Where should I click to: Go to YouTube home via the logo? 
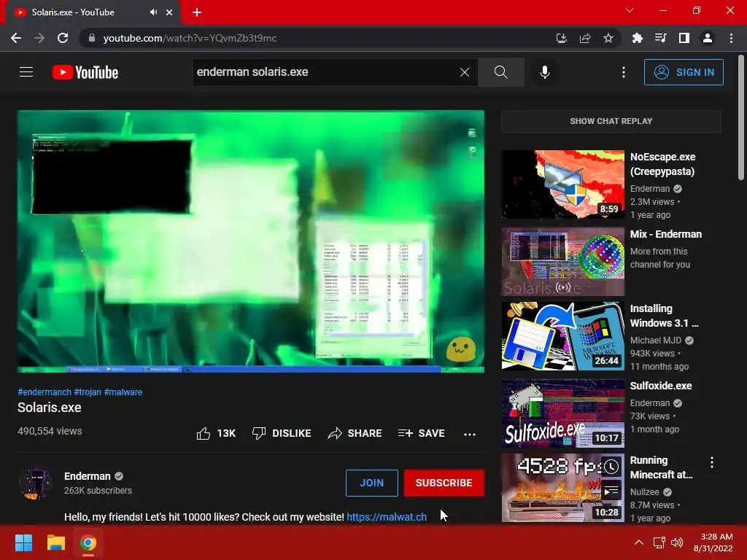pyautogui.click(x=85, y=72)
